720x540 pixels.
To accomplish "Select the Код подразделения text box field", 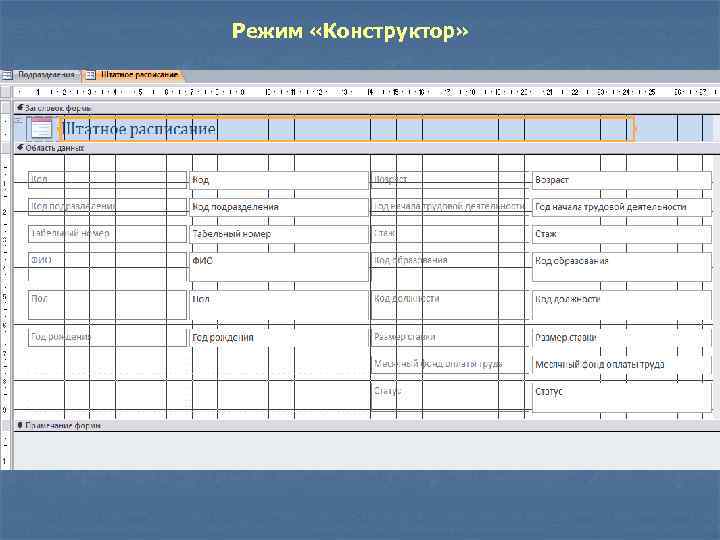I will click(279, 207).
